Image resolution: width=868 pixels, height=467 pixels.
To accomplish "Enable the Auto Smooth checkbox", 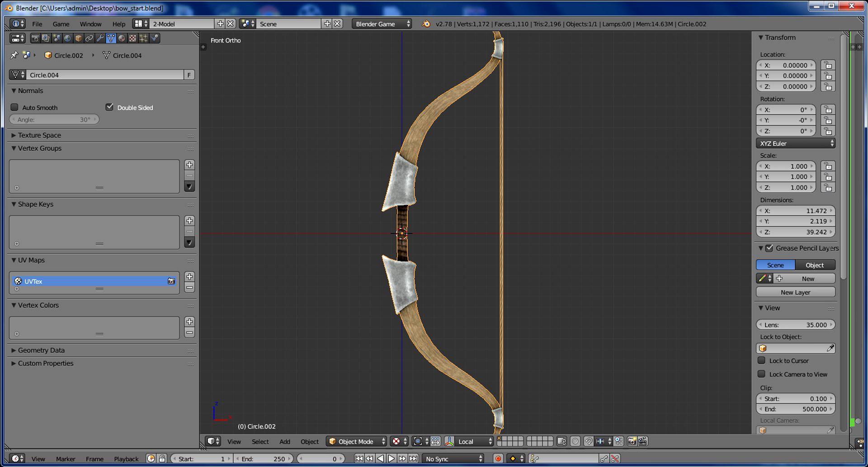I will click(x=14, y=107).
